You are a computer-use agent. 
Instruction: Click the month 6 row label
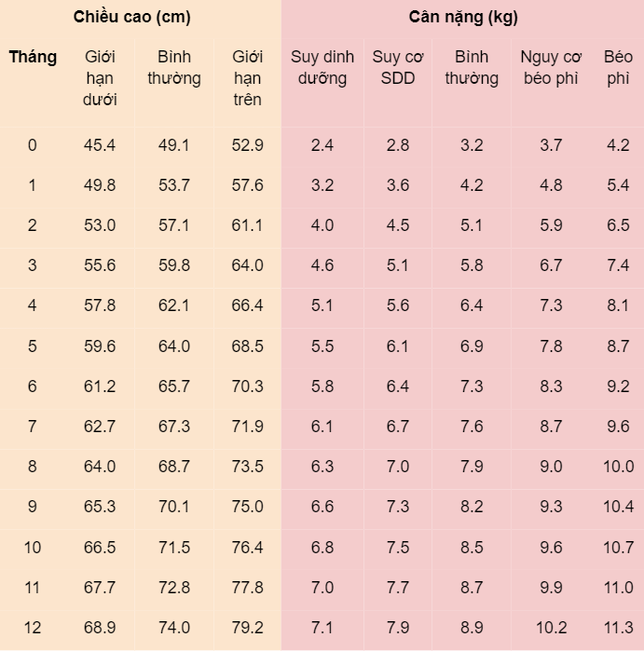coord(33,387)
